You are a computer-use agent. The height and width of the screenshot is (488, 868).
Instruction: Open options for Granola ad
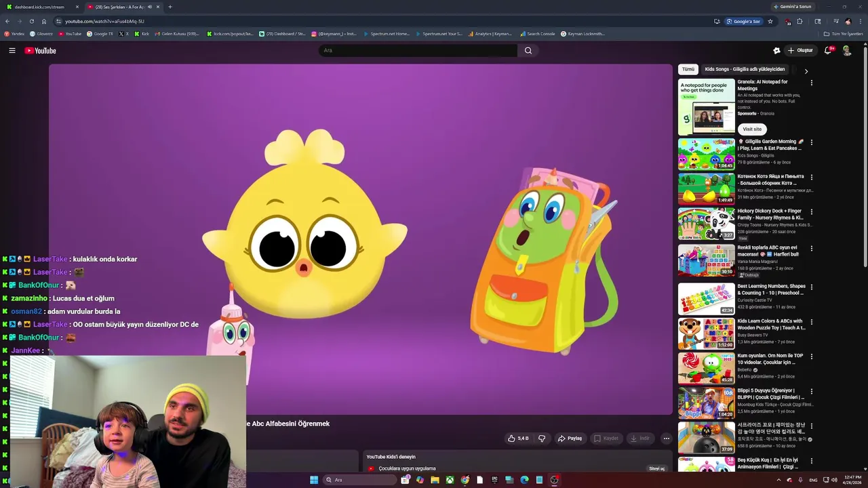click(811, 83)
